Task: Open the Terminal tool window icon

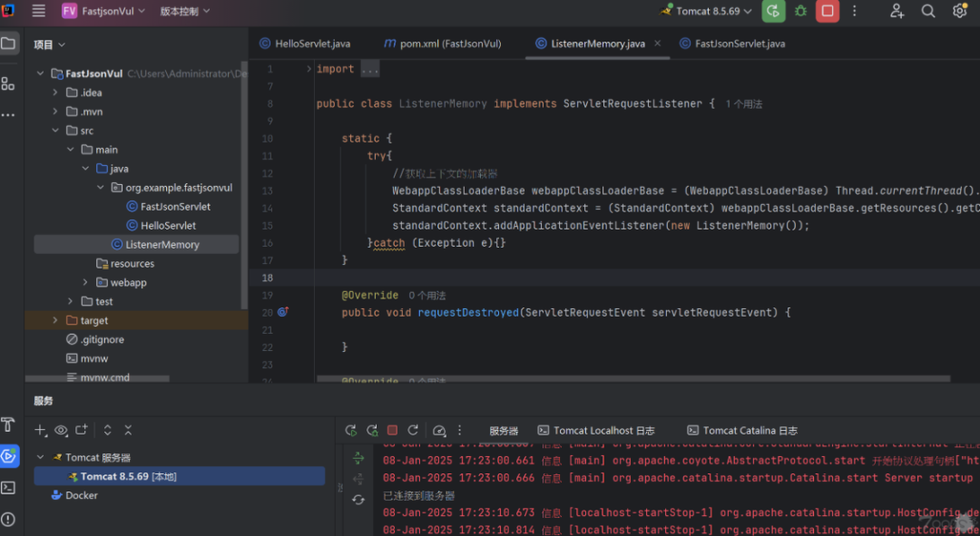Action: click(x=8, y=487)
